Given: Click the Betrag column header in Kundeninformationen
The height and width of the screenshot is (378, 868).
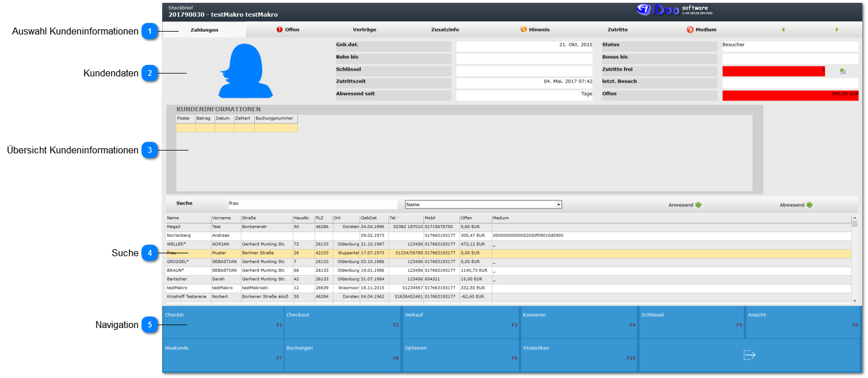Looking at the screenshot, I should click(x=205, y=119).
